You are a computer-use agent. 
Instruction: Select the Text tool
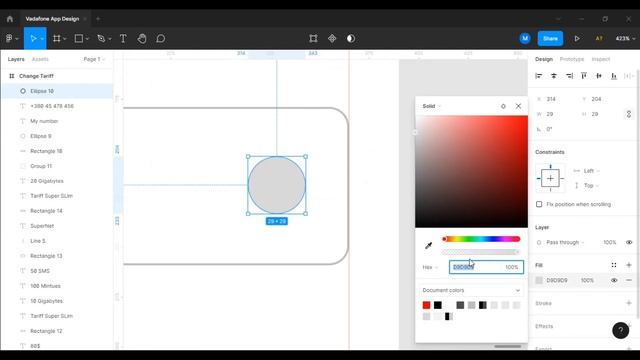[x=123, y=38]
